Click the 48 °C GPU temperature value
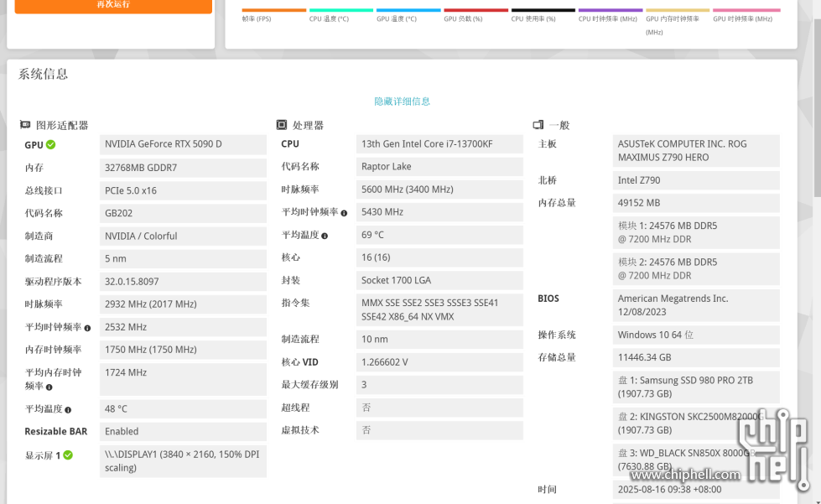Image resolution: width=821 pixels, height=504 pixels. (184, 408)
